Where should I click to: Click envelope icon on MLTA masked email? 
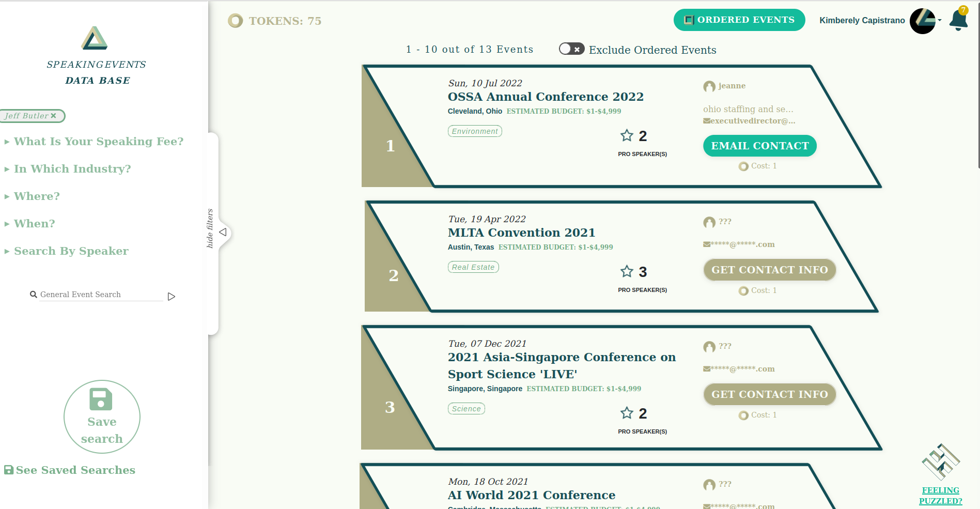pyautogui.click(x=706, y=244)
